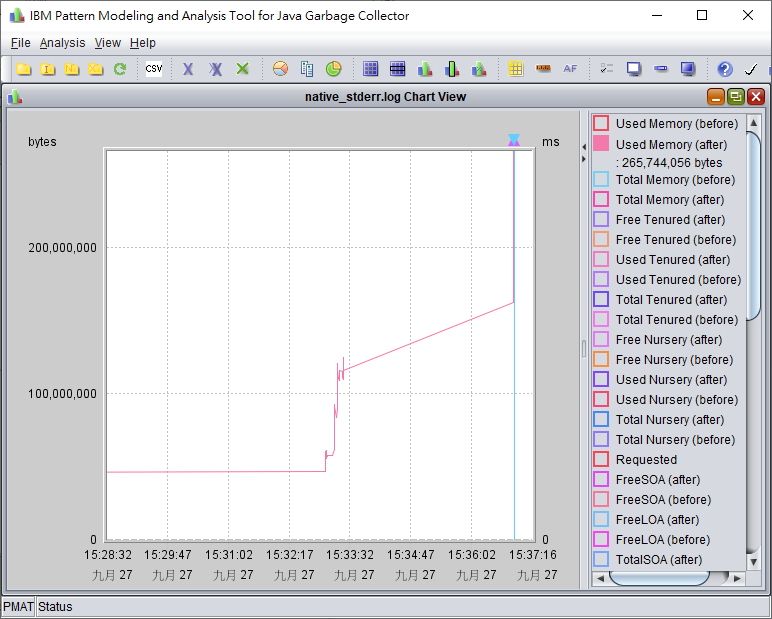Click the small blue dash bar icon
The height and width of the screenshot is (619, 772).
tap(661, 68)
